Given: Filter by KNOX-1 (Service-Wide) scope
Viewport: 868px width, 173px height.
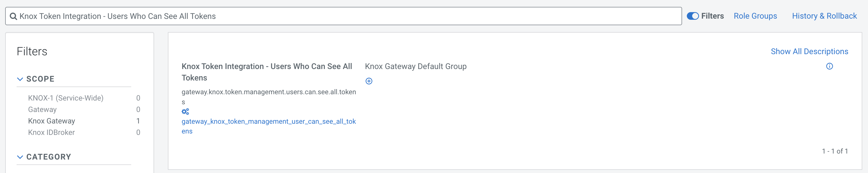Looking at the screenshot, I should click(x=66, y=98).
